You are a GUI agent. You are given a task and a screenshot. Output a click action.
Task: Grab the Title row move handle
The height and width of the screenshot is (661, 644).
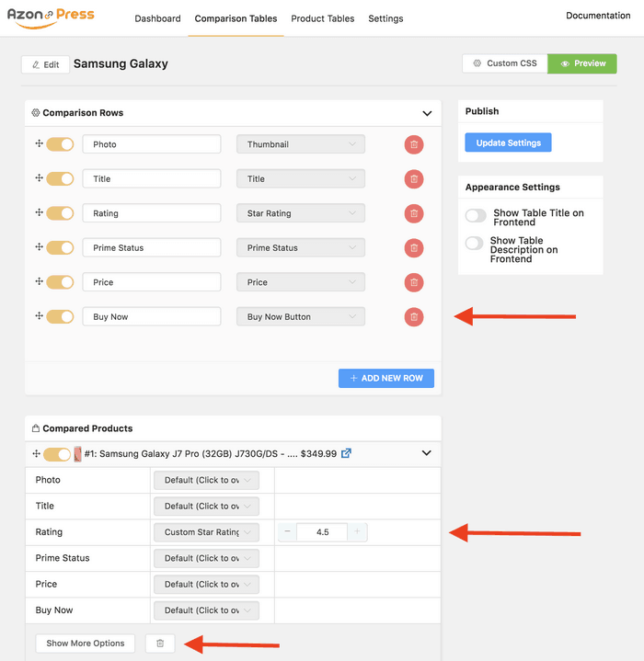point(39,178)
